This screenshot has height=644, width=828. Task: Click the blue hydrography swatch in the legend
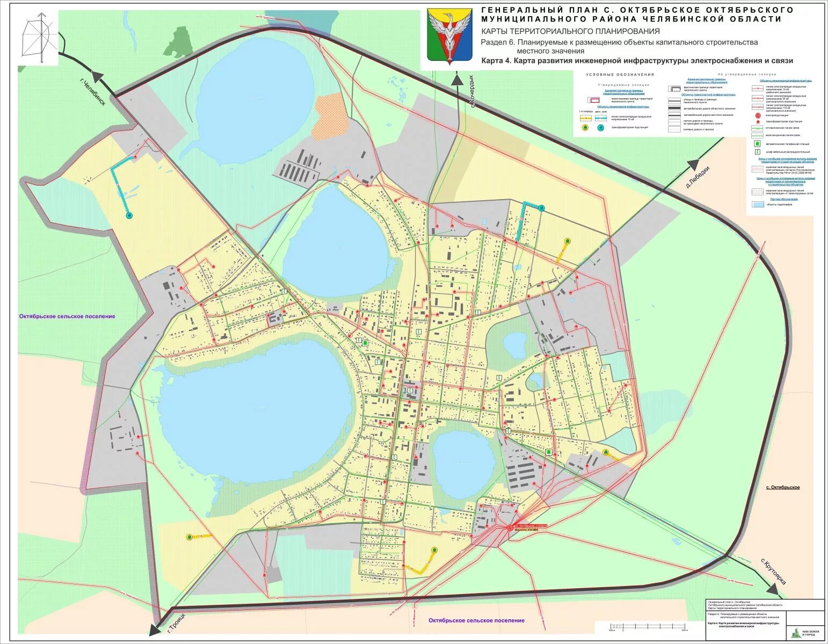click(758, 204)
